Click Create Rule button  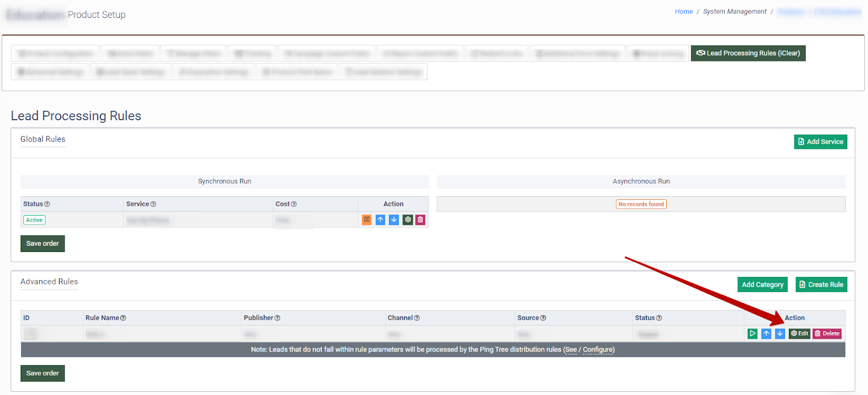tap(821, 284)
